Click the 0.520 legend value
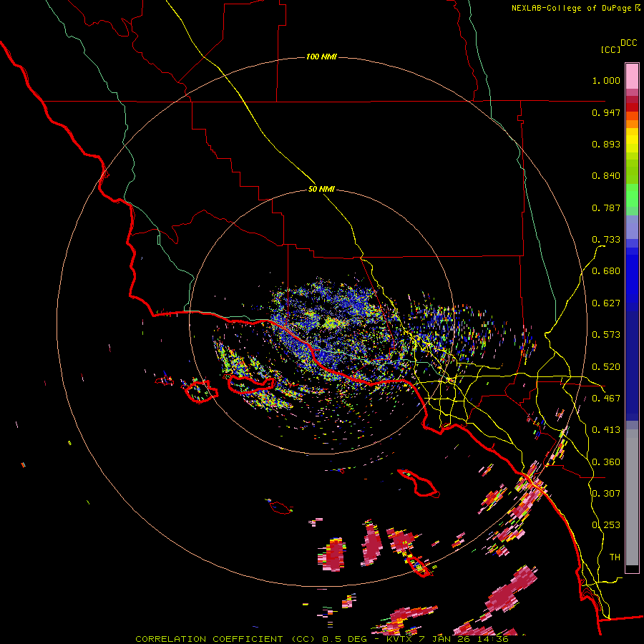 click(606, 367)
